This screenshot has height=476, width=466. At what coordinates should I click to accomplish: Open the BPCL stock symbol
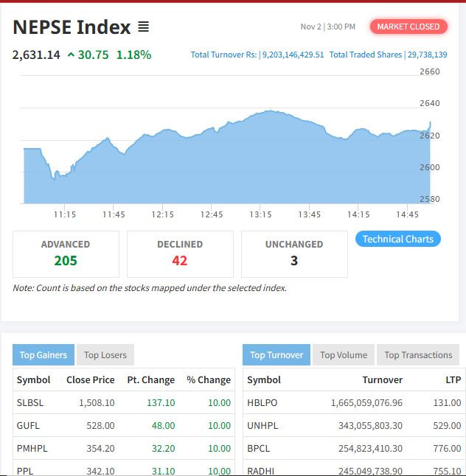tap(258, 448)
